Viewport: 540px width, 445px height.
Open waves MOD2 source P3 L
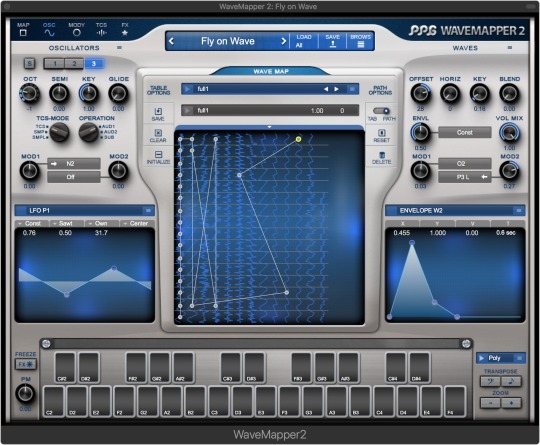465,177
